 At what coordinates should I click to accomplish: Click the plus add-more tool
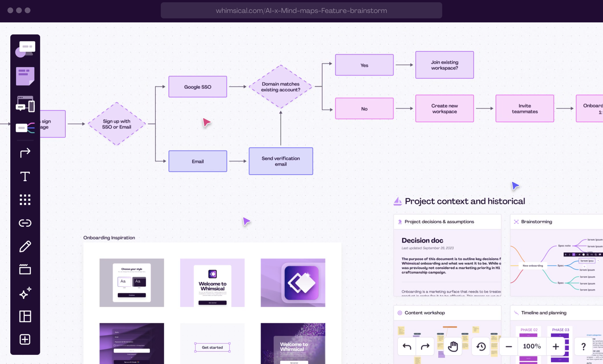pyautogui.click(x=25, y=340)
